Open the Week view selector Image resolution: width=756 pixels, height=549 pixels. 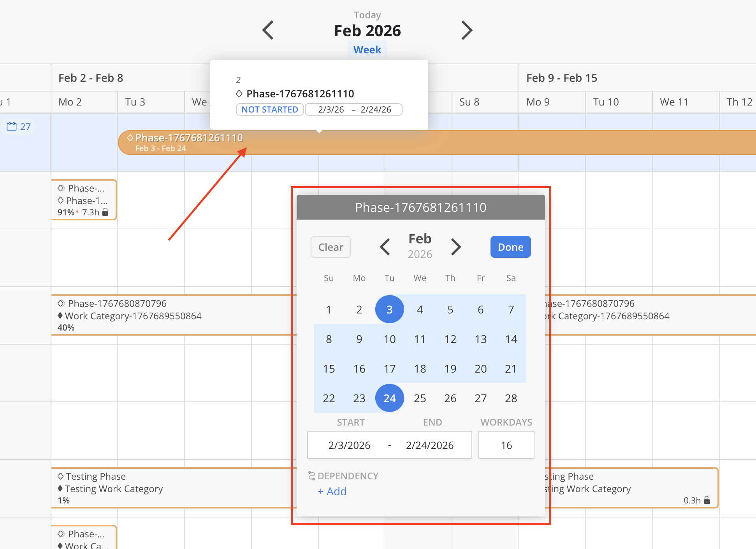tap(367, 50)
